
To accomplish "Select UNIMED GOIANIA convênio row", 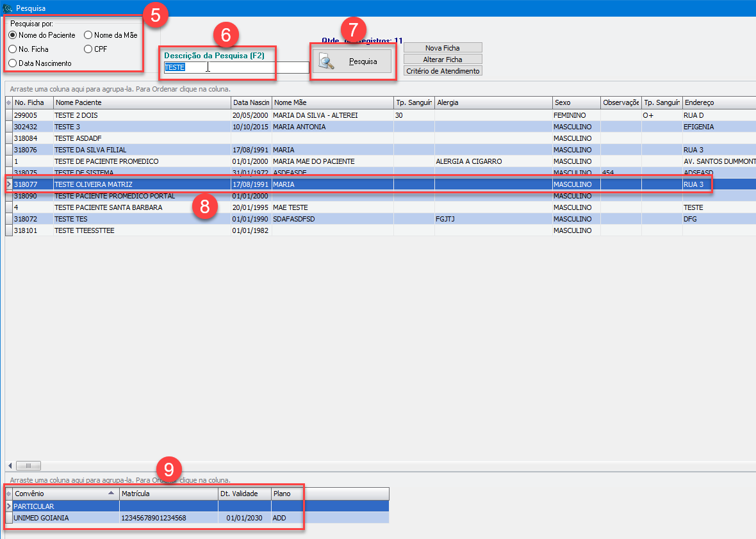I will click(64, 518).
